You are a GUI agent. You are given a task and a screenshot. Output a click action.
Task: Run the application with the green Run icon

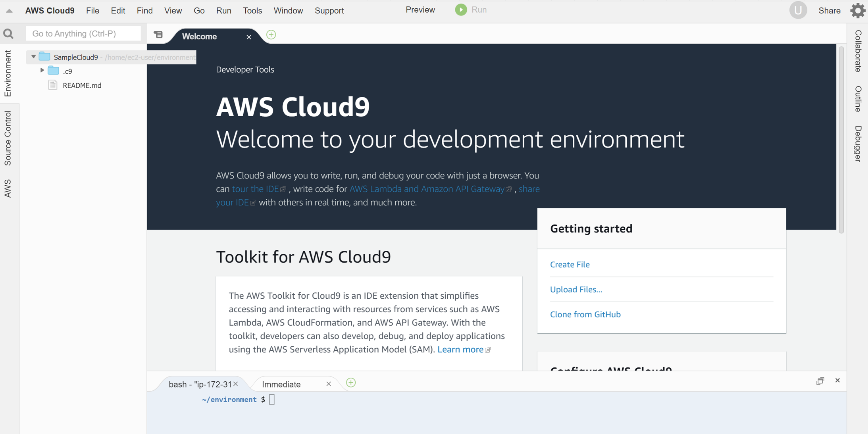point(461,10)
